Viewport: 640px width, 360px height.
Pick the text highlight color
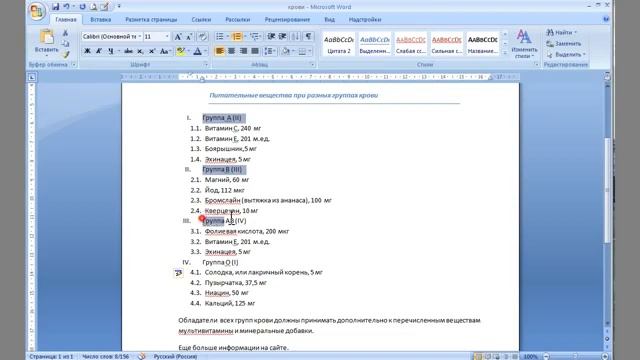pos(180,51)
